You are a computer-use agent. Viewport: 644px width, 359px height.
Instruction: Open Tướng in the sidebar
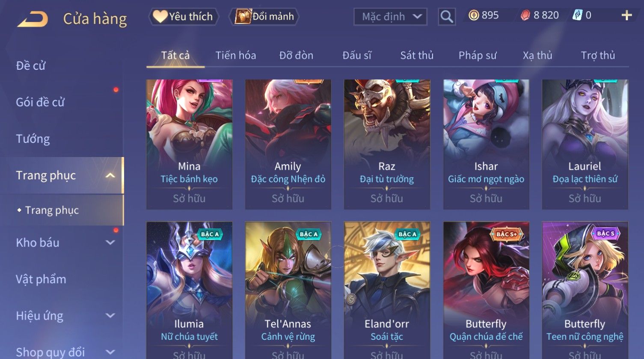click(x=33, y=139)
